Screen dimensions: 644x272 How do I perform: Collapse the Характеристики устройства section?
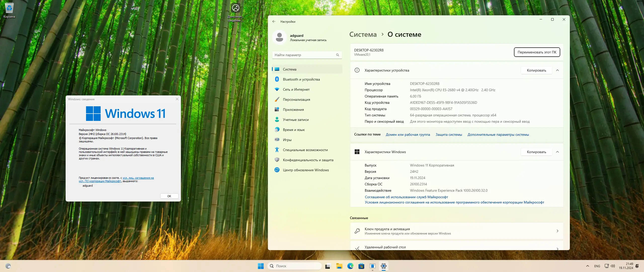[558, 70]
